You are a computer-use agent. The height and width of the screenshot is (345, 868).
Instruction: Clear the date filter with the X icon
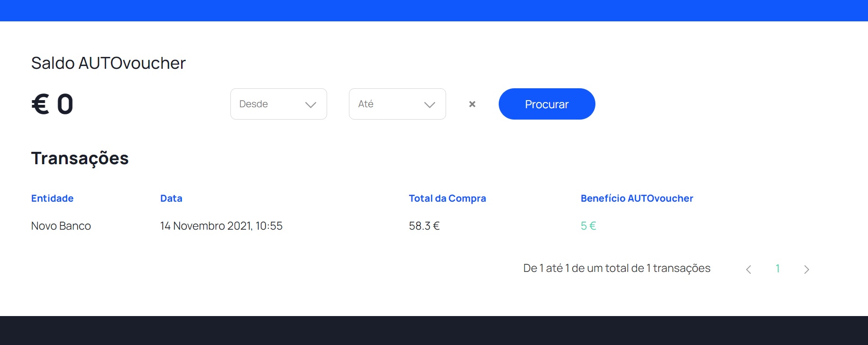(x=472, y=104)
